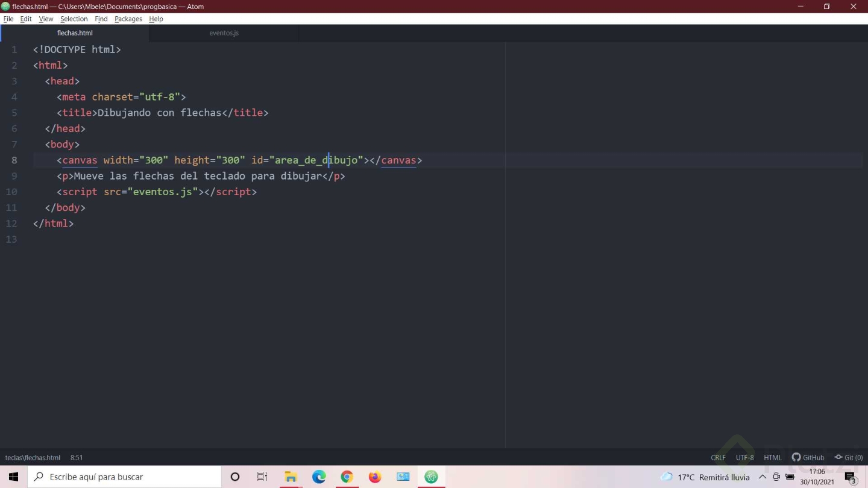
Task: Switch to the eventos.js tab
Action: (x=224, y=33)
